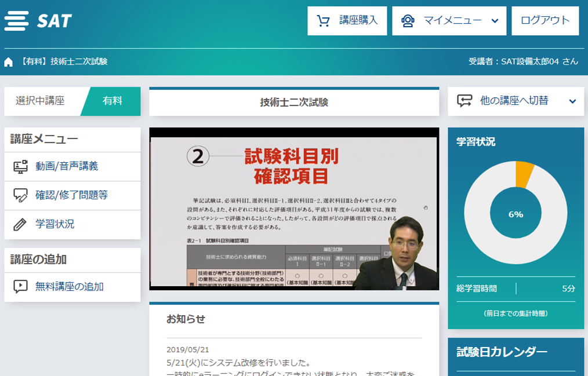Image resolution: width=588 pixels, height=376 pixels.
Task: Click the pencil icon beside 学習状況
Action: (20, 224)
